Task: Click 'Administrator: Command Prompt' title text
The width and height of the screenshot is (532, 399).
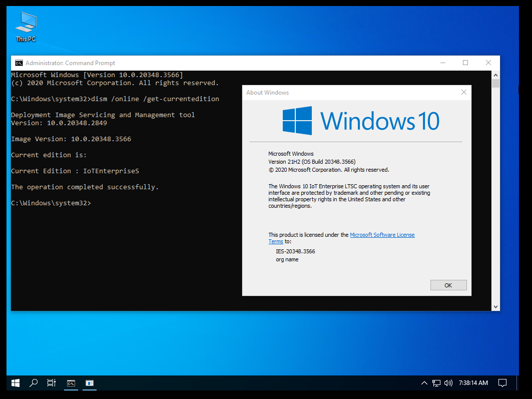Action: click(x=70, y=63)
